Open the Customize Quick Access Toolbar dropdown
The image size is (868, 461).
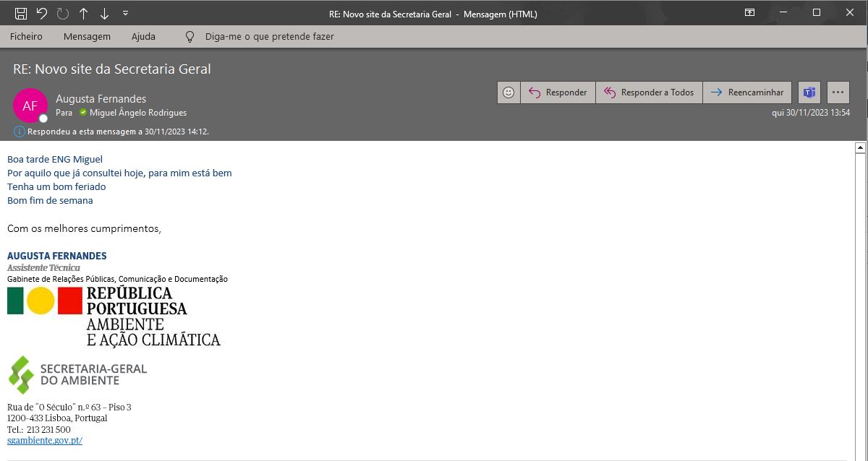[126, 13]
